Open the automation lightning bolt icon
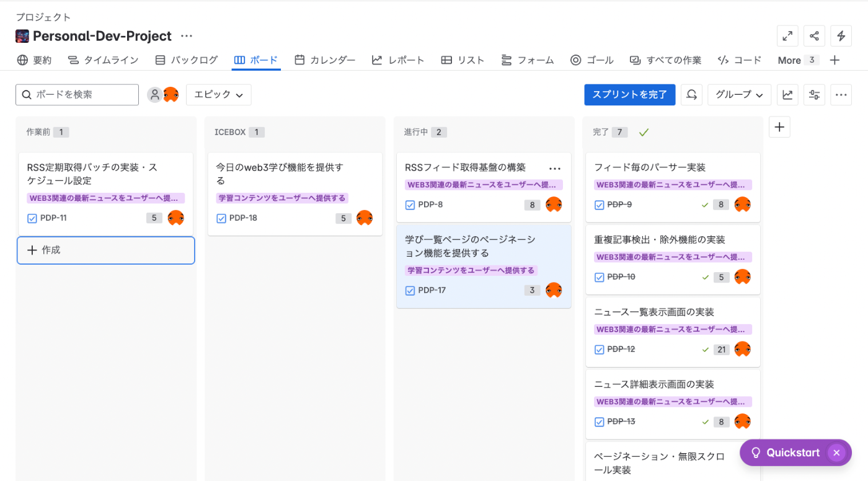Screen dimensions: 868x481 (x=841, y=36)
